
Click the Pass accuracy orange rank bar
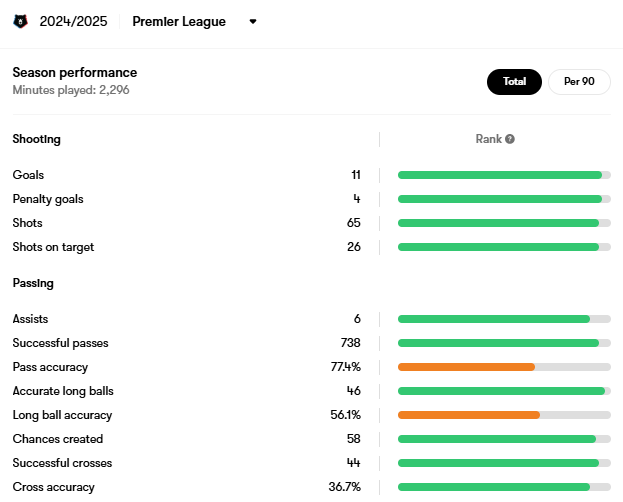coord(466,367)
